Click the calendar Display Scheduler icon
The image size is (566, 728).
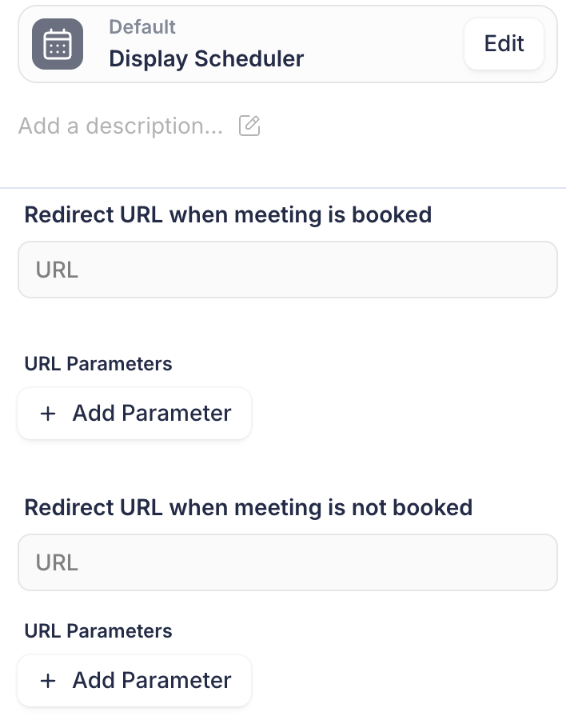[58, 44]
